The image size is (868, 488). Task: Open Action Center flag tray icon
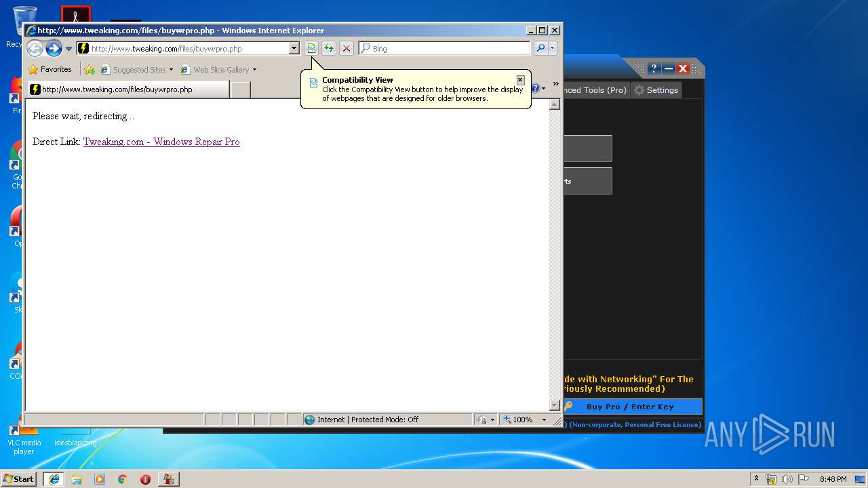click(804, 479)
